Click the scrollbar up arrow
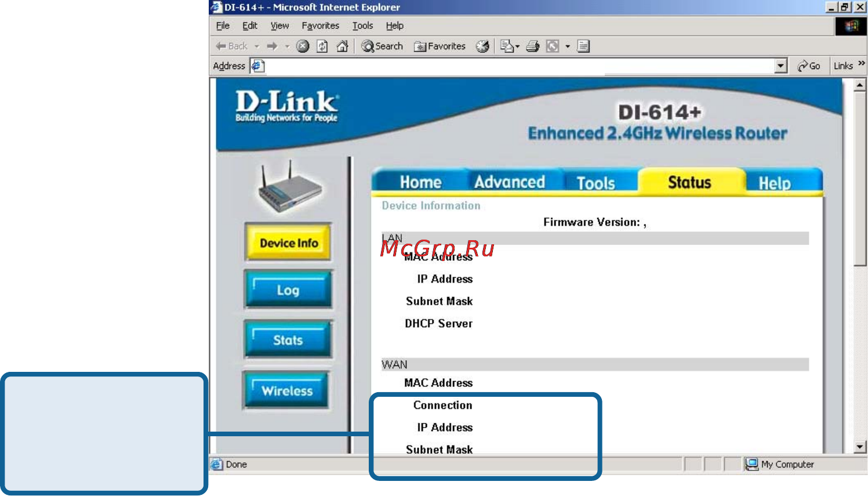Image resolution: width=868 pixels, height=496 pixels. (860, 85)
